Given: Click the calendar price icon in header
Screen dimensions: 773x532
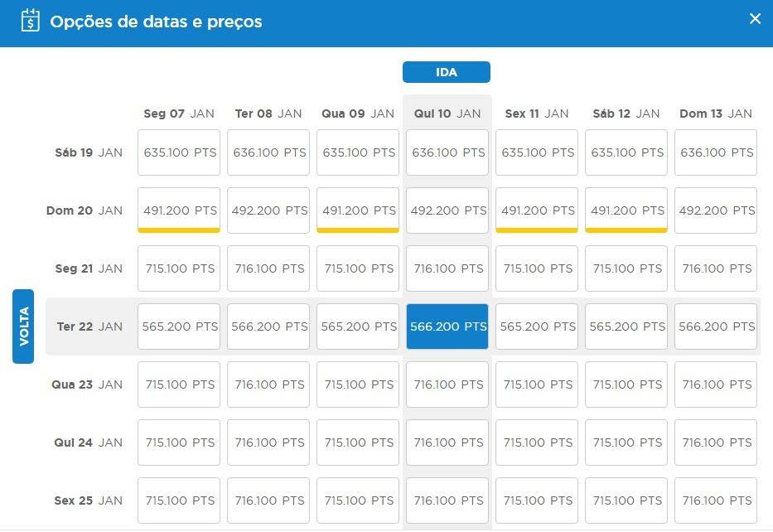Looking at the screenshot, I should click(x=31, y=20).
